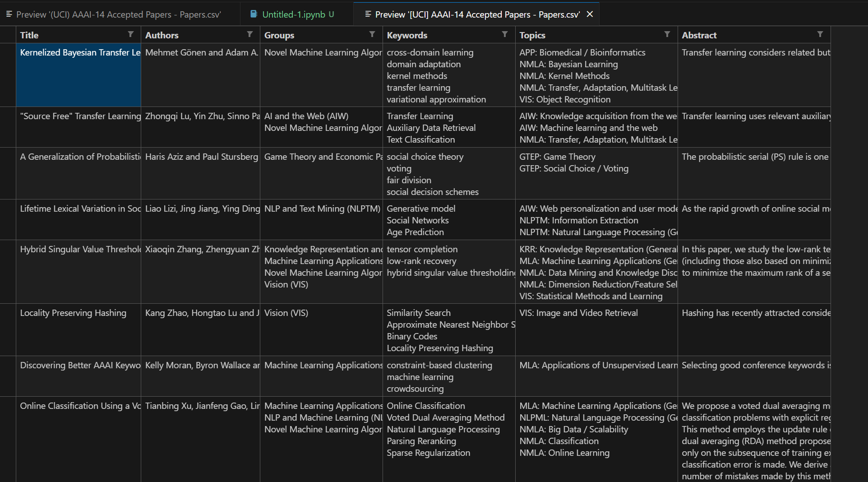Image resolution: width=868 pixels, height=482 pixels.
Task: Open the Keywords column filter icon
Action: pos(505,34)
